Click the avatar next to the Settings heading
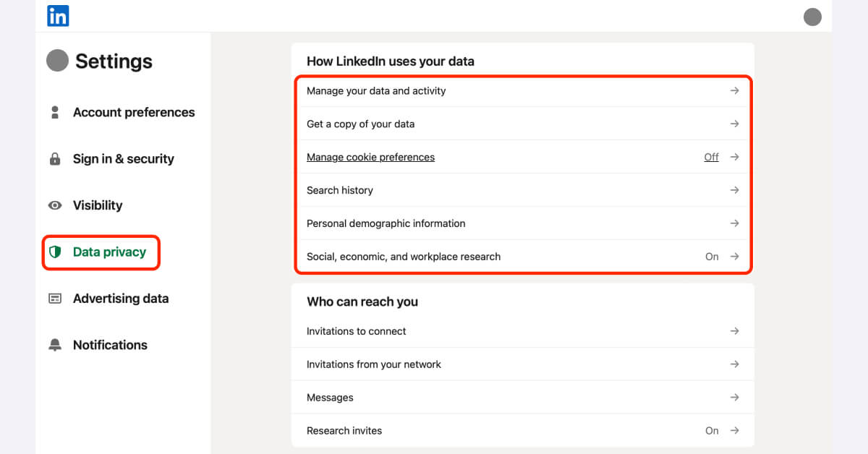The image size is (868, 454). pyautogui.click(x=57, y=61)
